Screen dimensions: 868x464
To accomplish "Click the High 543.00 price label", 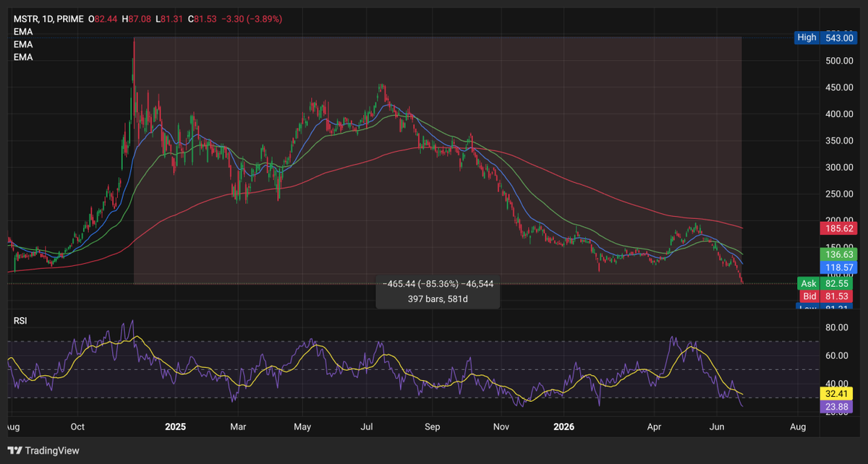I will pos(826,37).
